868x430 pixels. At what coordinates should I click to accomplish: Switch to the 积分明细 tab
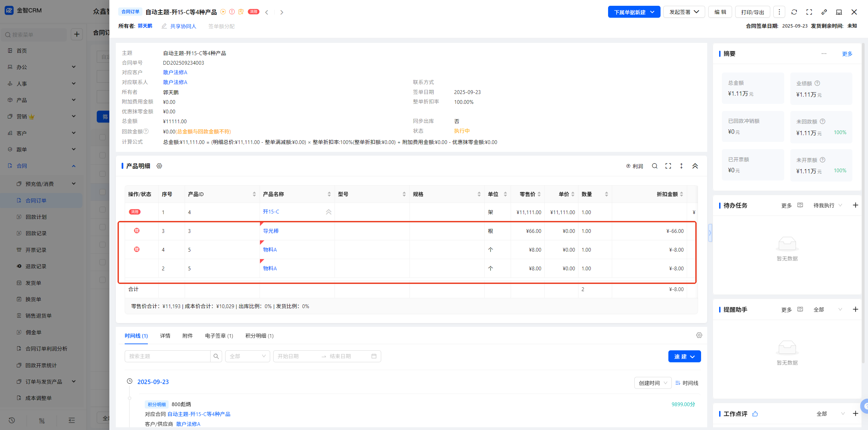pos(259,336)
